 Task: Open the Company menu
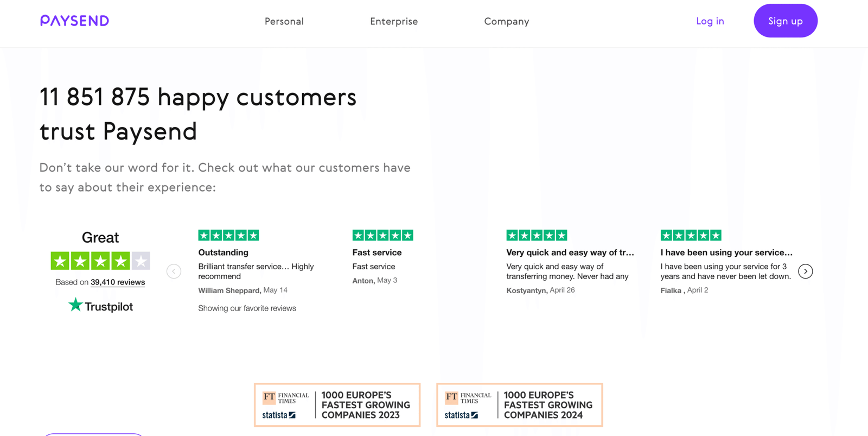[506, 21]
